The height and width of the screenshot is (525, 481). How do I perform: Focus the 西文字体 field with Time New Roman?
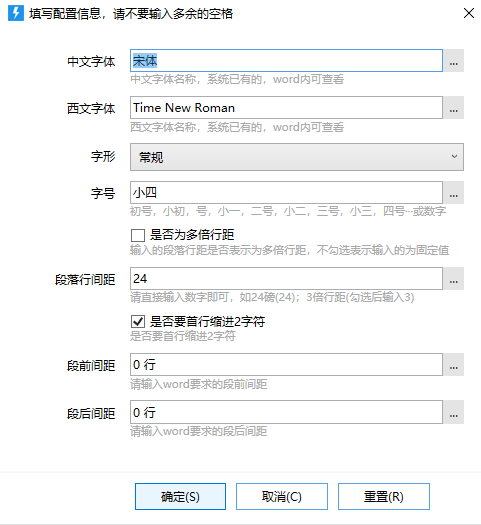[286, 107]
